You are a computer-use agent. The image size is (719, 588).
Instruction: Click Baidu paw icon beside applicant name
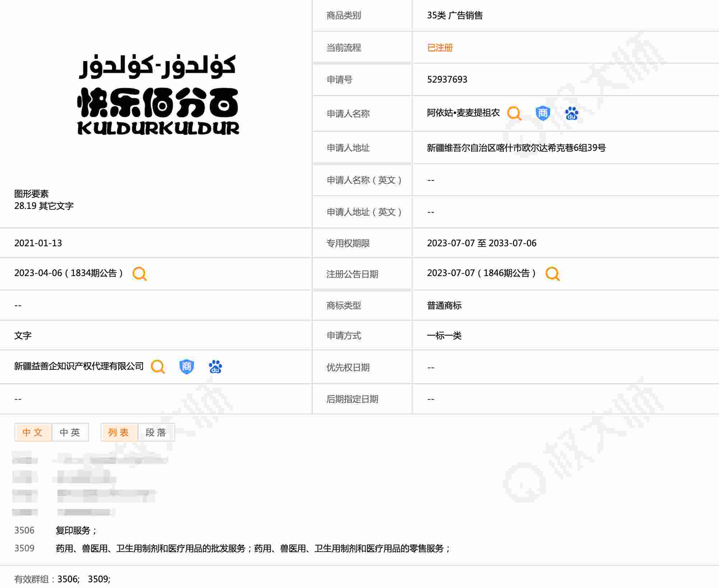click(x=571, y=113)
